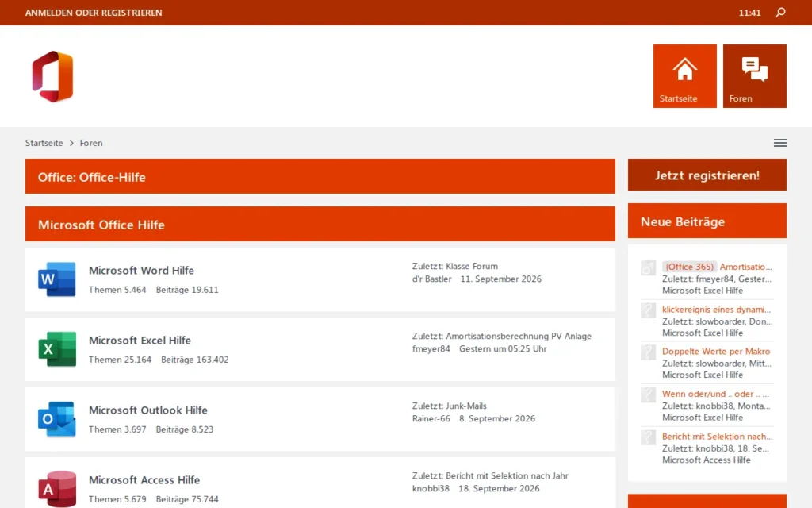Click text Beiträge 19.611
Viewport: 812px width, 508px height.
187,289
